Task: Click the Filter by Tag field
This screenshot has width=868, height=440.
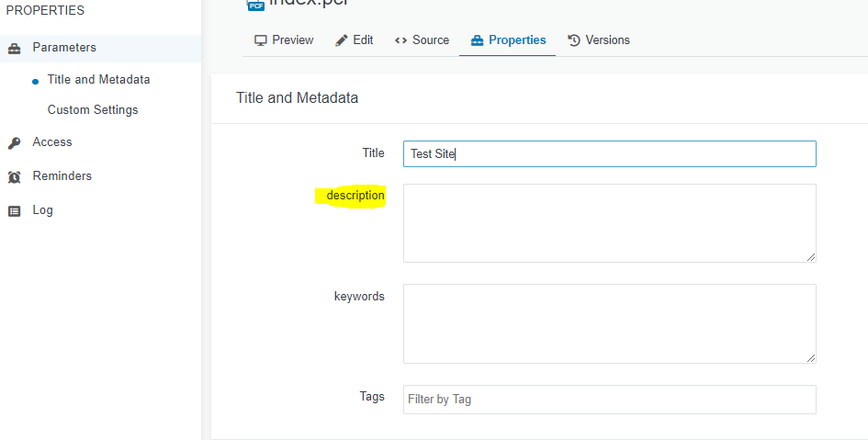Action: click(609, 400)
